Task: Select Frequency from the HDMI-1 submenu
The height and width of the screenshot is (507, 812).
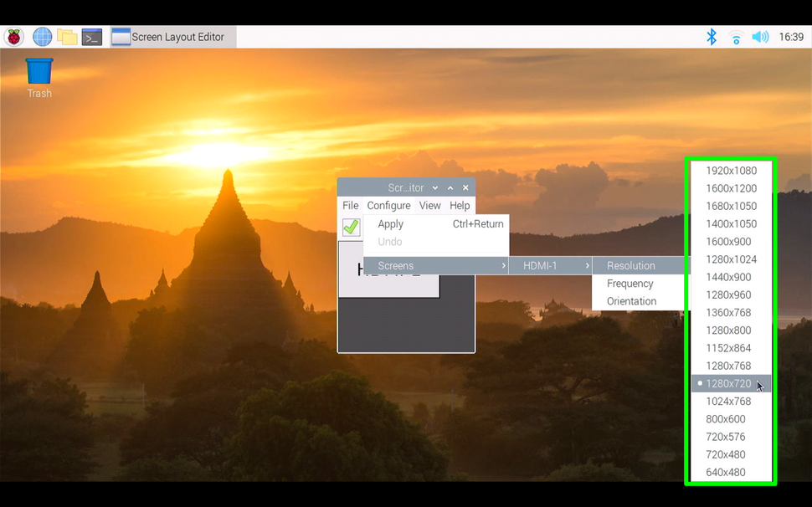Action: [x=630, y=284]
